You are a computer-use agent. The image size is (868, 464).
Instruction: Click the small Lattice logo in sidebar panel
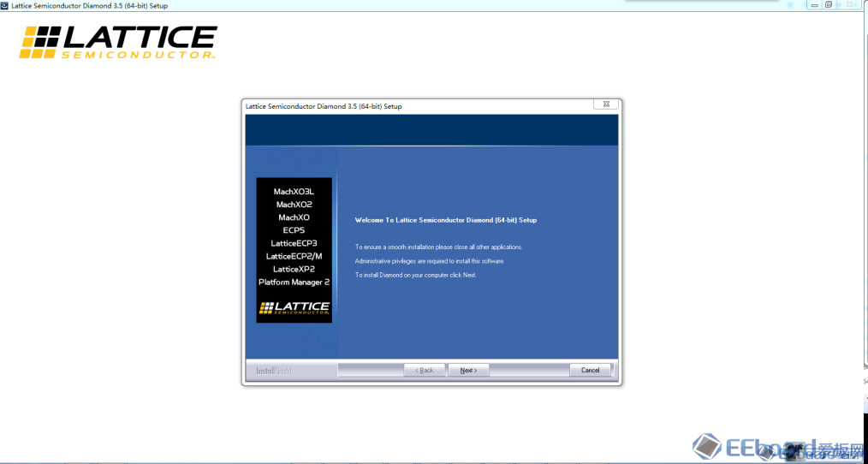pyautogui.click(x=294, y=308)
